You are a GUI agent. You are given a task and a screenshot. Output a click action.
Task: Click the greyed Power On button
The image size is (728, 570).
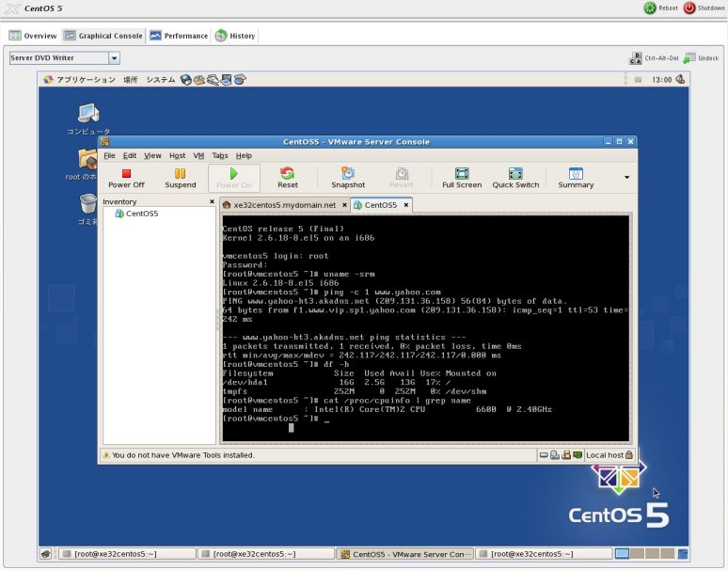[234, 178]
